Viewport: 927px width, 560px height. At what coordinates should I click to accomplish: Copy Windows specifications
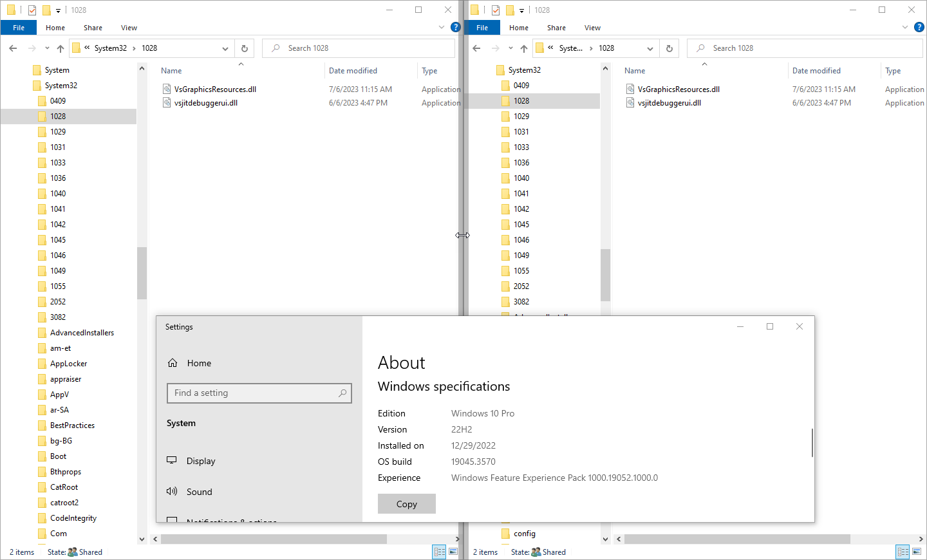tap(407, 504)
